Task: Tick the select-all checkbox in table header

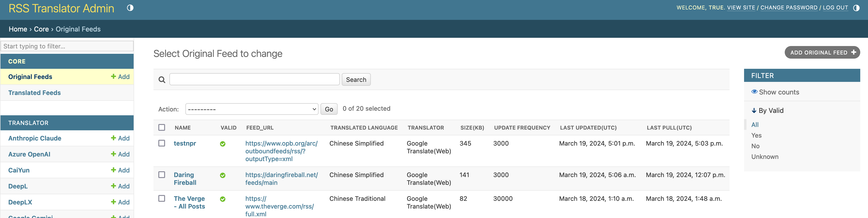Action: pyautogui.click(x=162, y=127)
